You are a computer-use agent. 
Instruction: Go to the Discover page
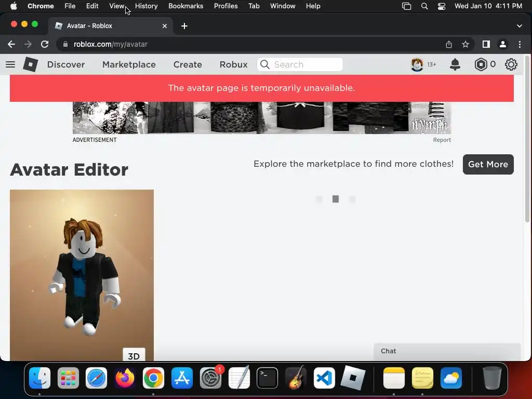click(66, 64)
